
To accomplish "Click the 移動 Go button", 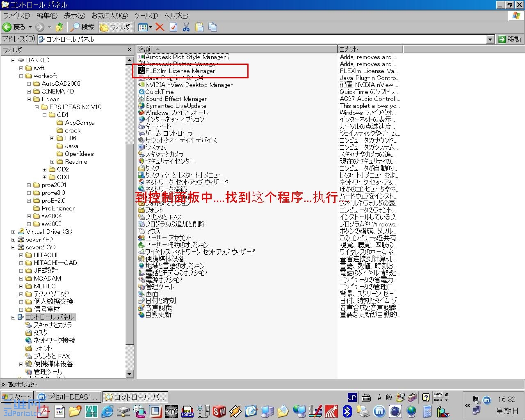I will coord(510,39).
